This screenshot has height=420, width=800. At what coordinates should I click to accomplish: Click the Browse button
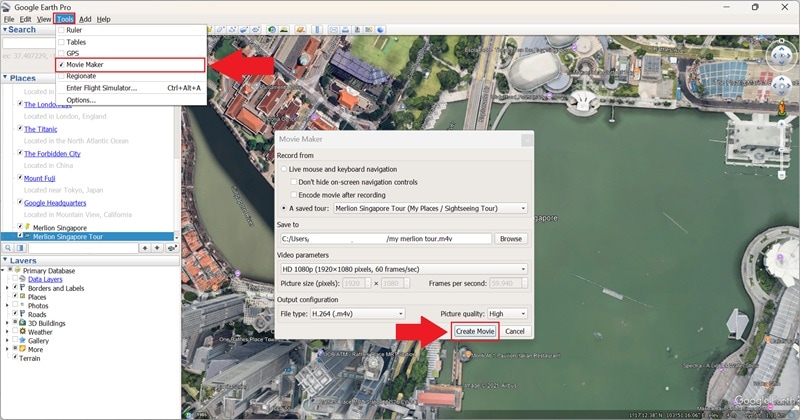(511, 238)
